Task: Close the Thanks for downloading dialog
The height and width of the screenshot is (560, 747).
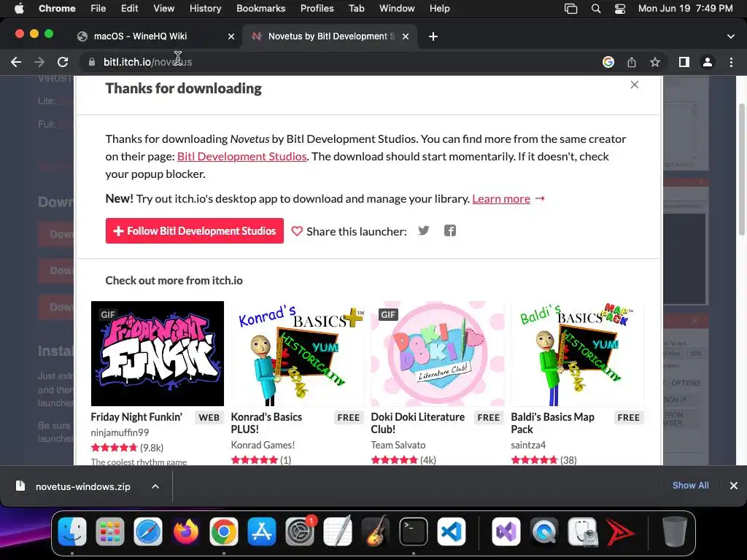Action: 635,85
